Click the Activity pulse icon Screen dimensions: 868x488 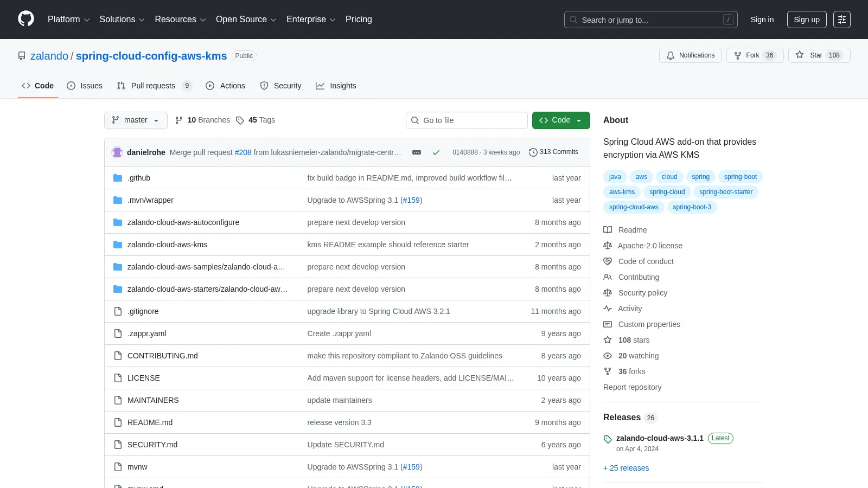(x=608, y=309)
